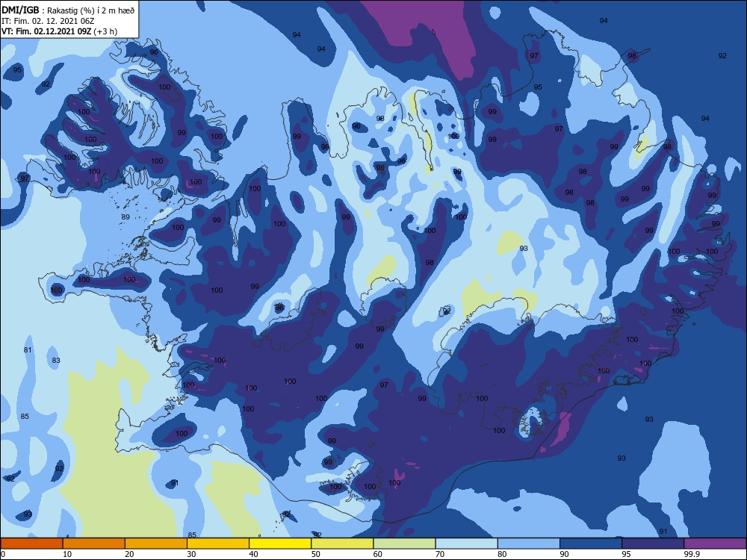
Task: Click the '10' legend tick label
Action: click(67, 554)
